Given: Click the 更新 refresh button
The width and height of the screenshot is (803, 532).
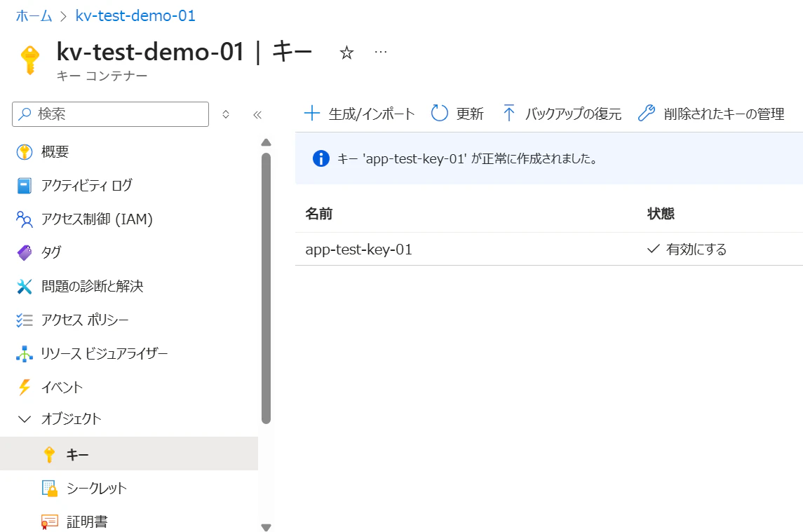Looking at the screenshot, I should (x=457, y=113).
